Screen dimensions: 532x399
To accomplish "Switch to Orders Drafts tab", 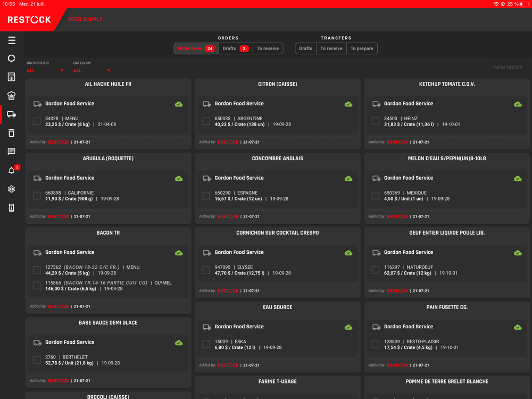I will [x=236, y=48].
